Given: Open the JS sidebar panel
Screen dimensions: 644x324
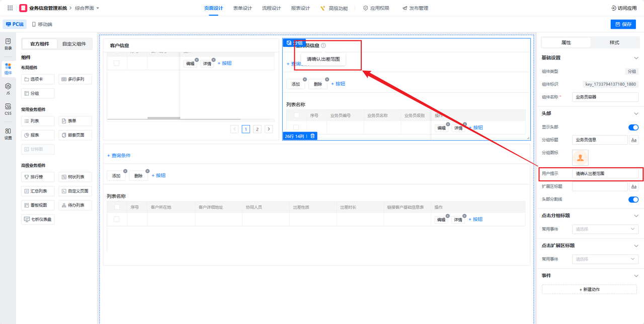Looking at the screenshot, I should [8, 89].
